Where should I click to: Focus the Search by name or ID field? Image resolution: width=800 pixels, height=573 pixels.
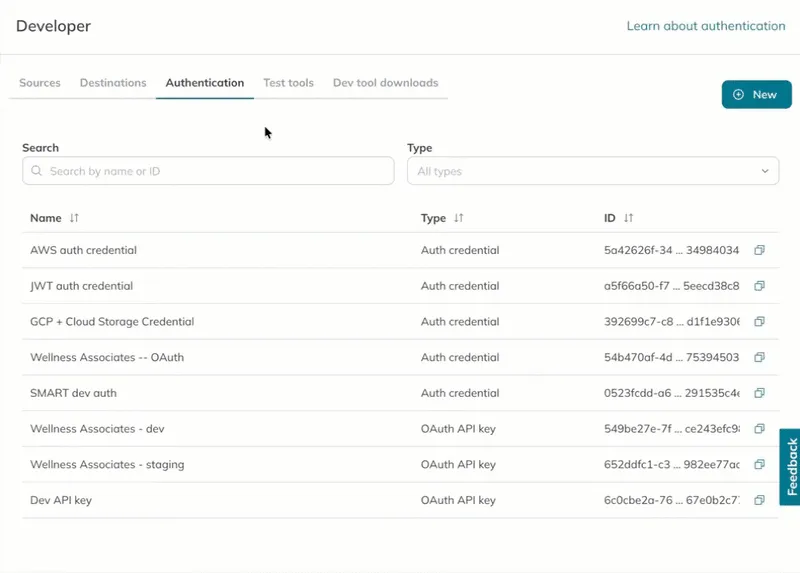(208, 171)
